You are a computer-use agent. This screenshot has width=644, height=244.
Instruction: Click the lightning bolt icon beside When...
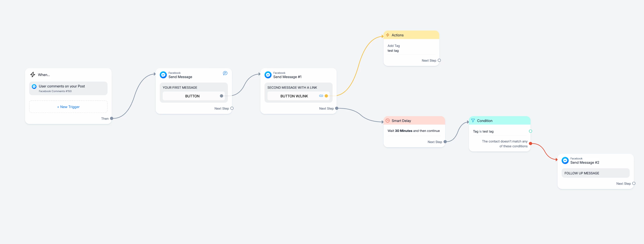[33, 75]
